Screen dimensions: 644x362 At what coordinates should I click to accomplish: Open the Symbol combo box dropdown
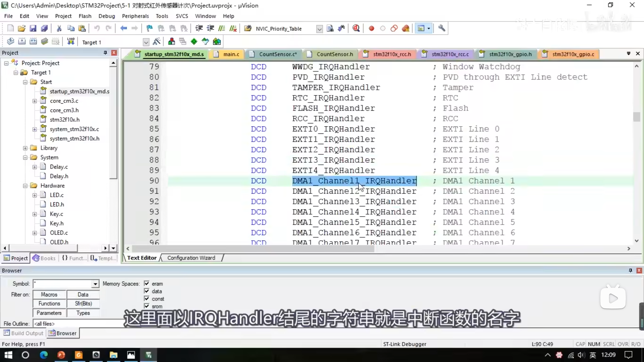(95, 284)
